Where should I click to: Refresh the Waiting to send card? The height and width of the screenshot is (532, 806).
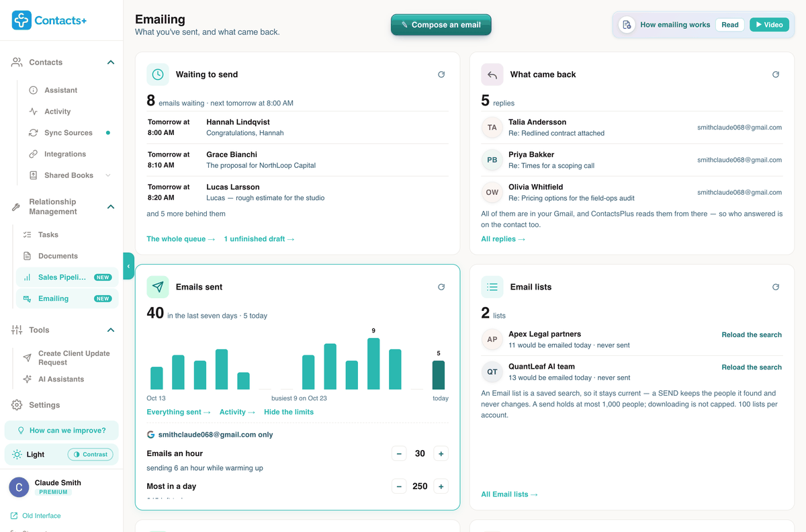[x=441, y=75]
